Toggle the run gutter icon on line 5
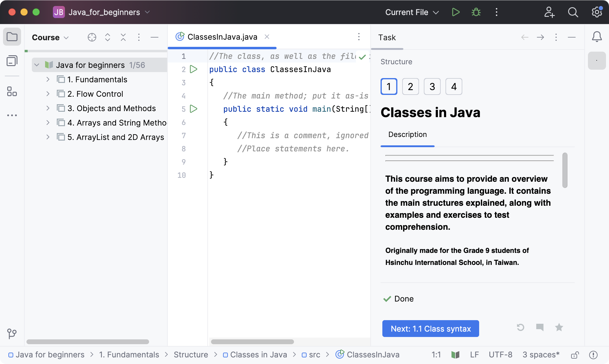Image resolution: width=609 pixels, height=364 pixels. (194, 109)
